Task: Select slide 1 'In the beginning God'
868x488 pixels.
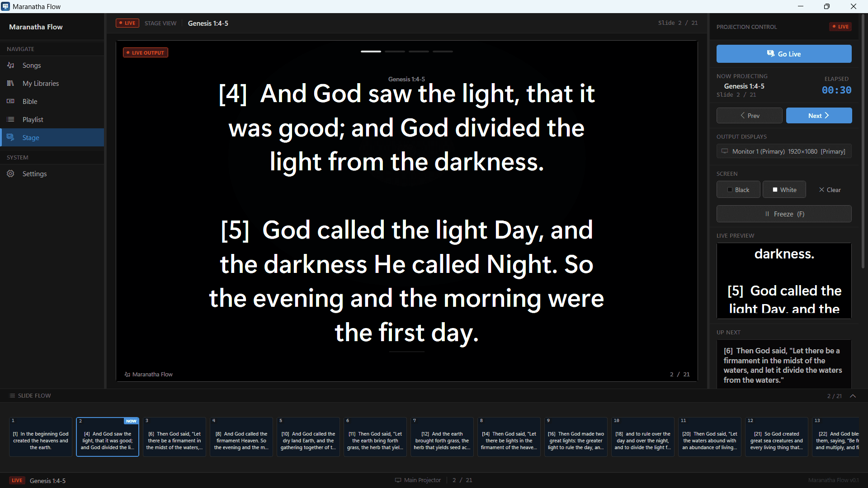Action: coord(41,436)
